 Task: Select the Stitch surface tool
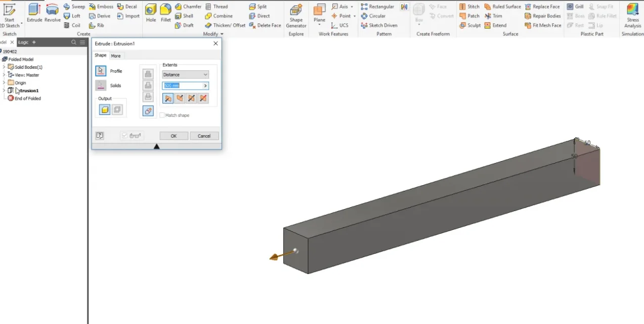click(x=469, y=7)
